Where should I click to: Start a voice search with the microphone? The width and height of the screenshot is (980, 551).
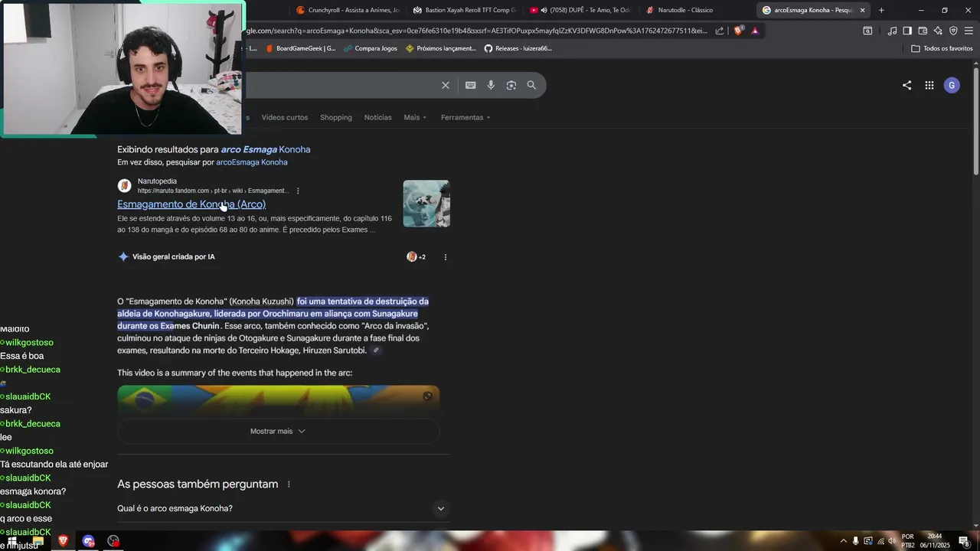[x=491, y=85]
